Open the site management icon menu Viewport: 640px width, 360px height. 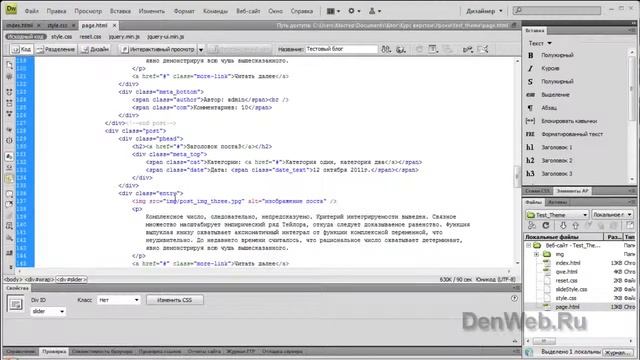click(374, 11)
